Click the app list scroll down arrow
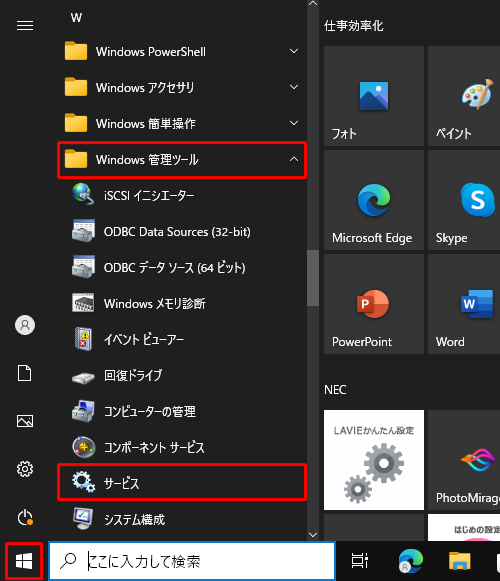The height and width of the screenshot is (581, 500). point(313,535)
